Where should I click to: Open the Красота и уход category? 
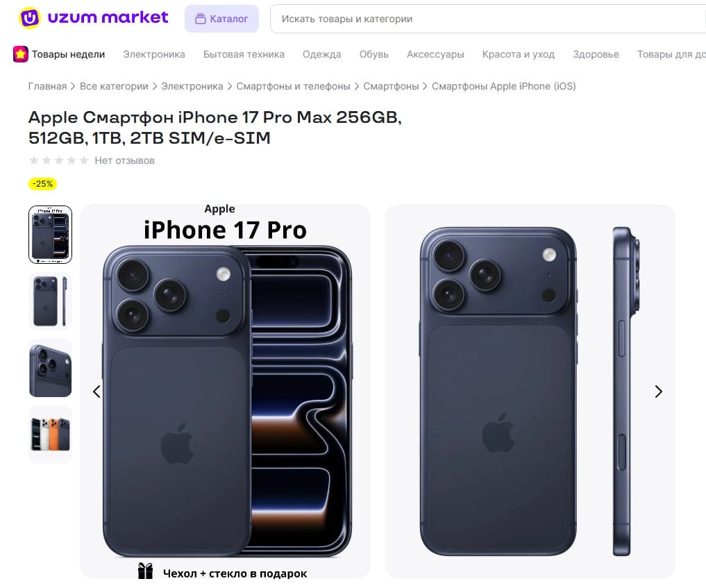click(x=519, y=54)
